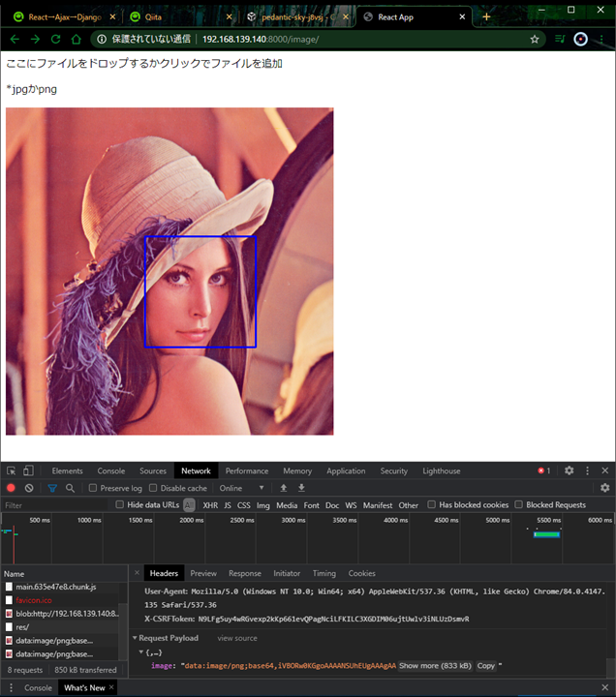This screenshot has height=697, width=616.
Task: Switch to the React→Ajax→Django browser tab
Action: 65,16
